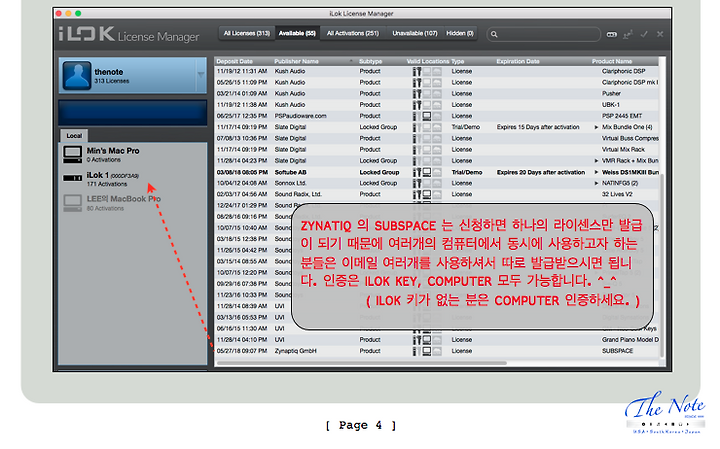
Task: Sort by the Type column header
Action: pyautogui.click(x=458, y=61)
